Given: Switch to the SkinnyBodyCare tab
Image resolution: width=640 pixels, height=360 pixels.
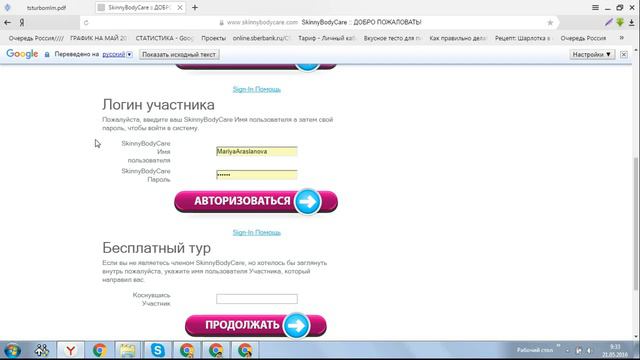Looking at the screenshot, I should pyautogui.click(x=139, y=8).
